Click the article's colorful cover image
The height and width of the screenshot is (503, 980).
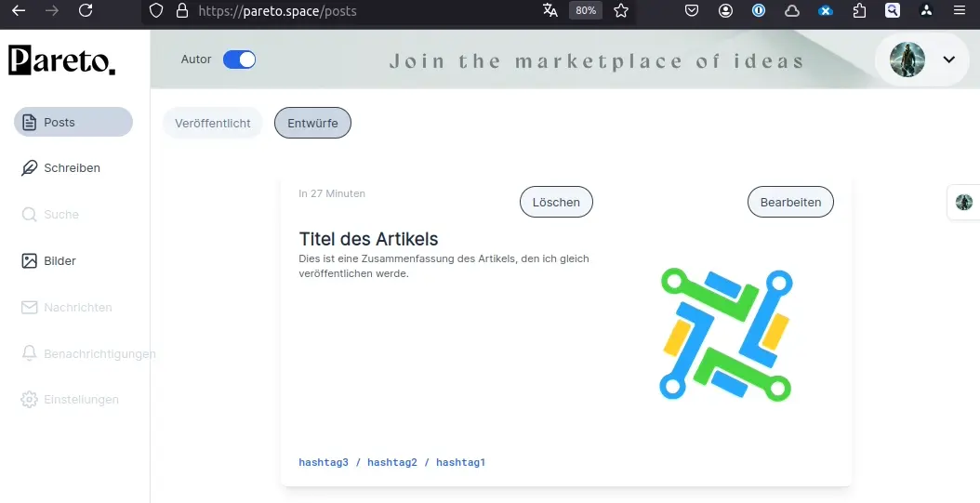(725, 335)
